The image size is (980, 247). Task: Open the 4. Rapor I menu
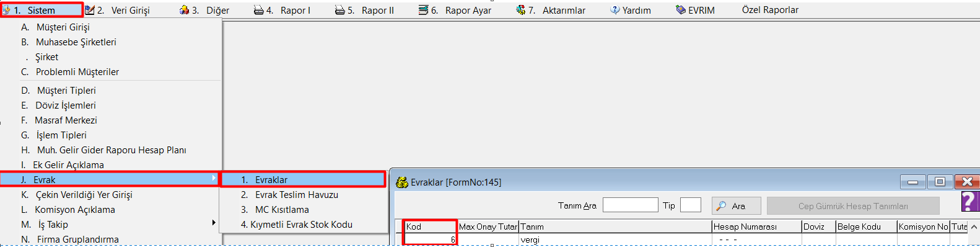(282, 10)
